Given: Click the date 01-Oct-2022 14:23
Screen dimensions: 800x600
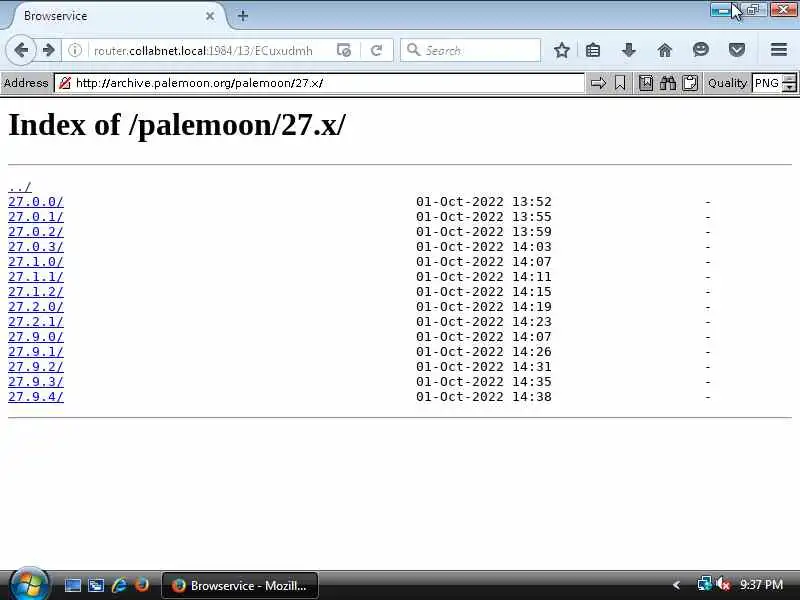Looking at the screenshot, I should (x=484, y=322).
